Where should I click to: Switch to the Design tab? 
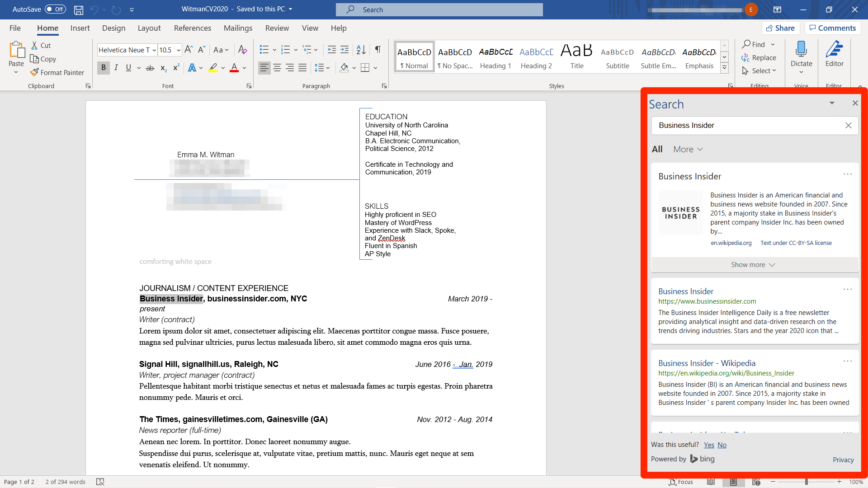(113, 28)
